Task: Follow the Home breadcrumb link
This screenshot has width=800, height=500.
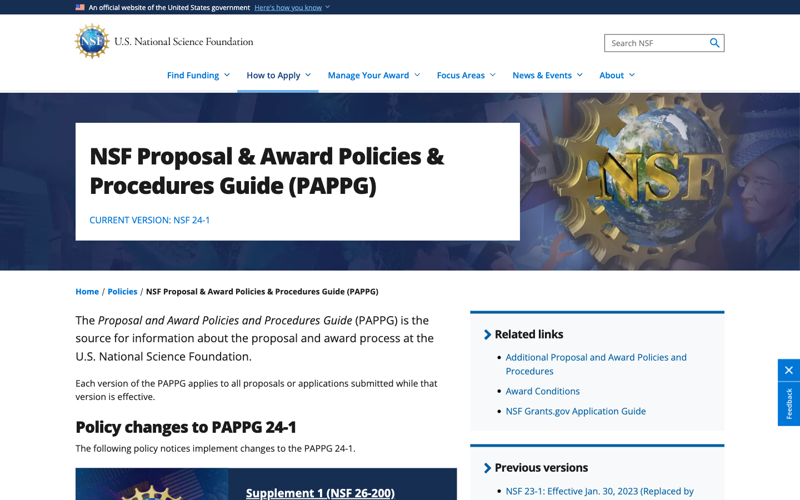Action: point(87,291)
